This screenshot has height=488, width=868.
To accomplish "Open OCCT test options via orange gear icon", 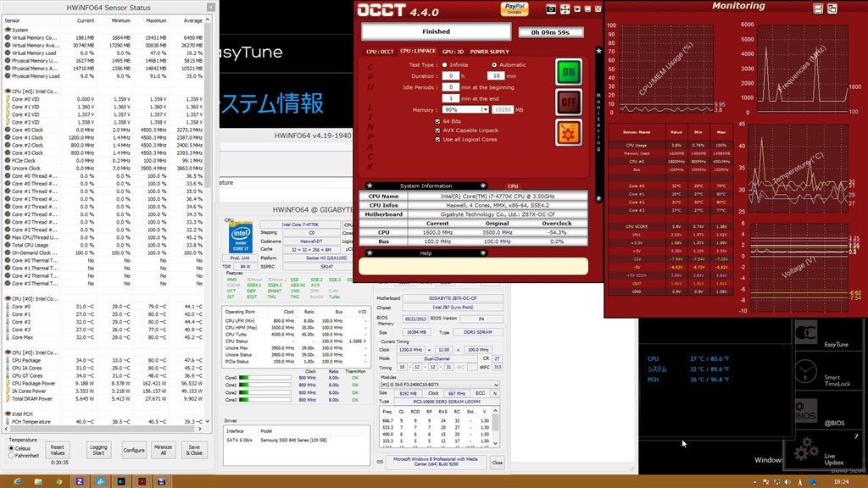I will point(569,133).
